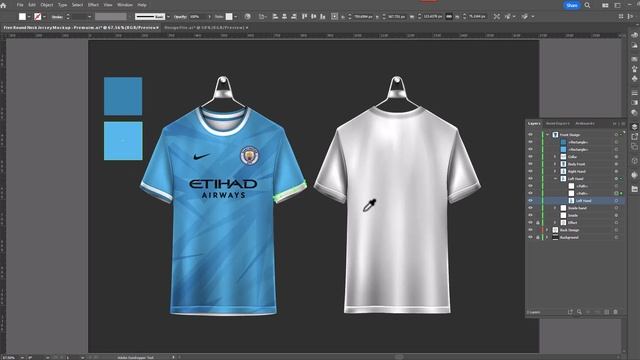Open the Window menu
Viewport: 640px width, 360px height.
[x=125, y=5]
